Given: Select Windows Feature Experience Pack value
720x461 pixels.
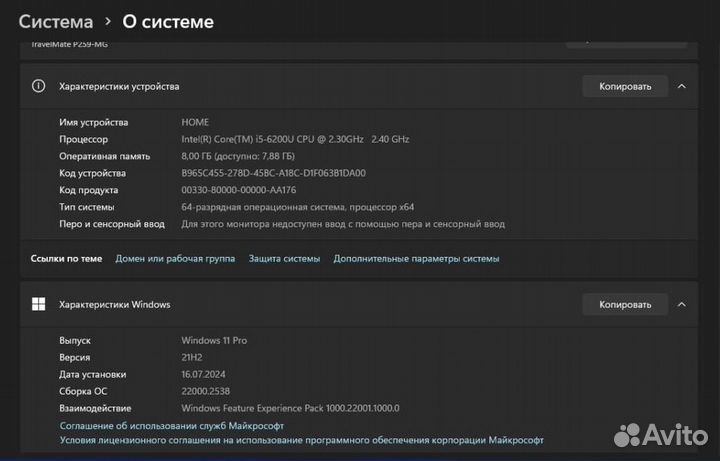Looking at the screenshot, I should pyautogui.click(x=290, y=408).
